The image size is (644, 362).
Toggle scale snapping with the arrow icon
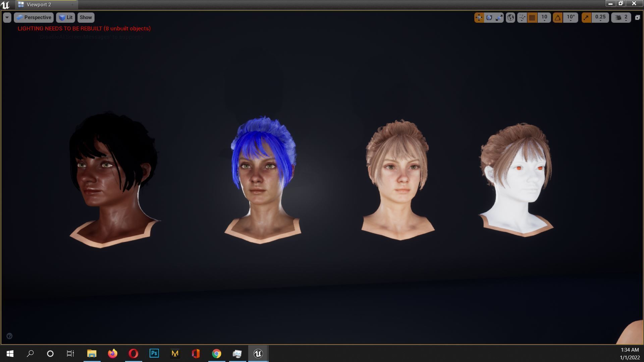coord(586,17)
